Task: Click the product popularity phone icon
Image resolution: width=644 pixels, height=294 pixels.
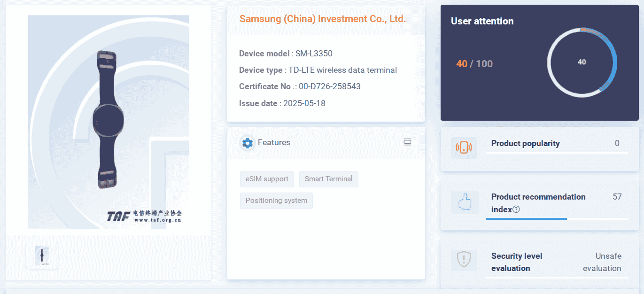Action: pyautogui.click(x=464, y=147)
